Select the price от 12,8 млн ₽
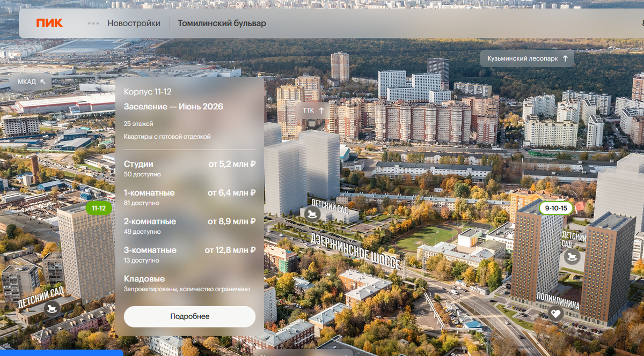The width and height of the screenshot is (644, 356). point(230,250)
